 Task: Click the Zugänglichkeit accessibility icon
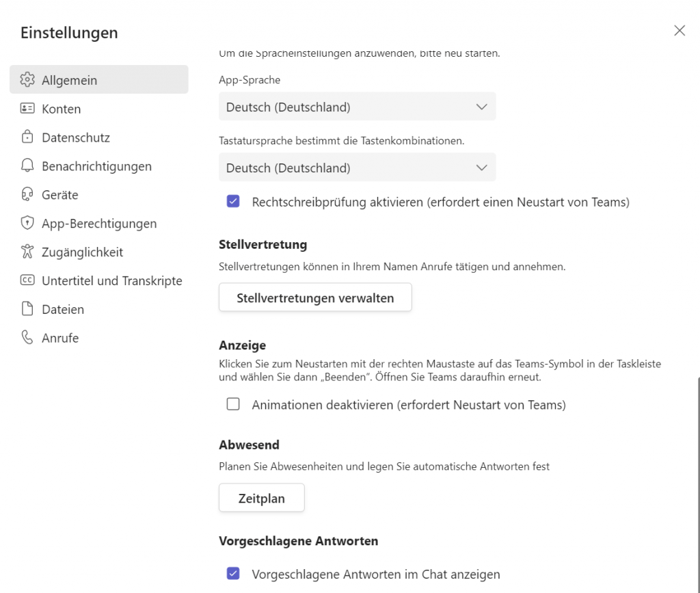click(27, 252)
